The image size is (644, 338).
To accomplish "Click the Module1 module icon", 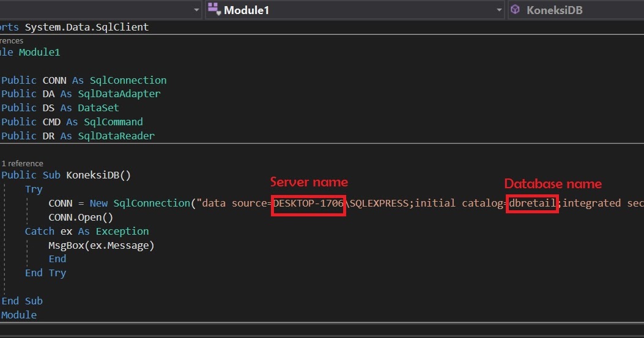I will pyautogui.click(x=214, y=9).
